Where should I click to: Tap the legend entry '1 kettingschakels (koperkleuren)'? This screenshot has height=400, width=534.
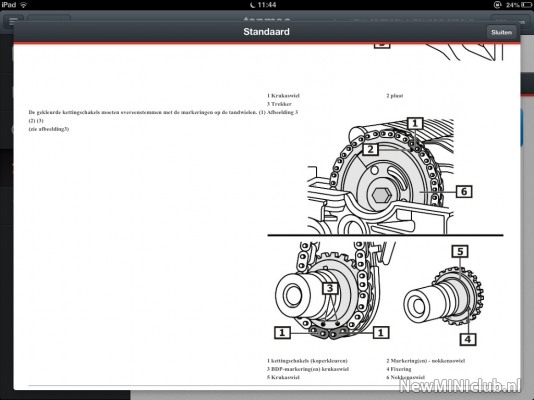307,361
